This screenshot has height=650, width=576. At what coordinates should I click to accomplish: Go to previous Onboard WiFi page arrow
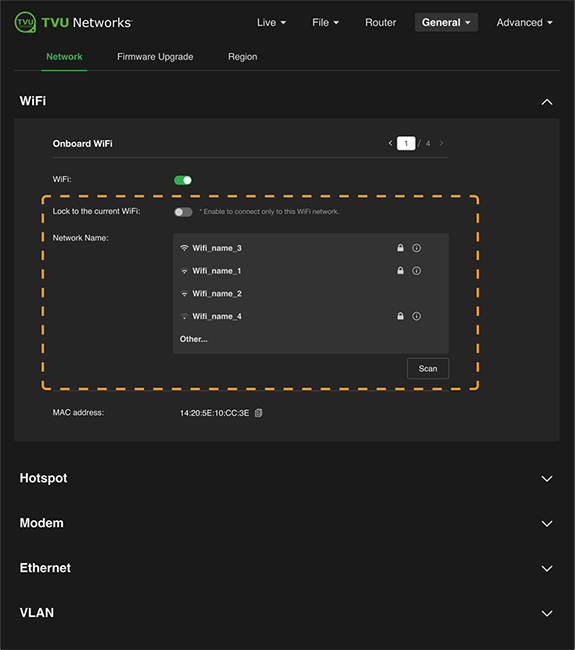390,143
